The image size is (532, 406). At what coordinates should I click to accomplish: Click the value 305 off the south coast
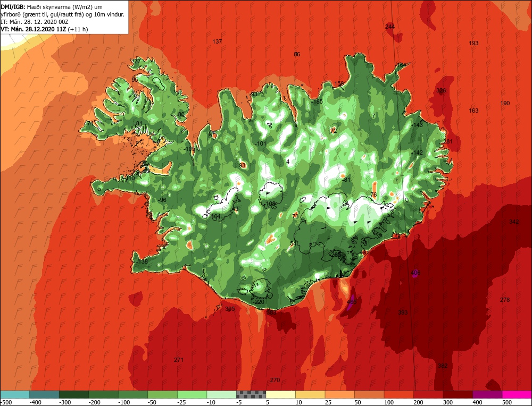(x=230, y=309)
